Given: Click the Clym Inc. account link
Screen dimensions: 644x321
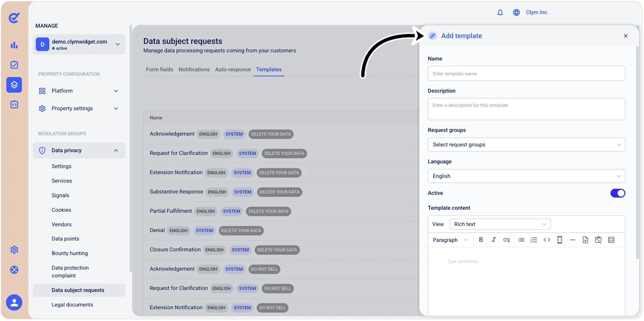Looking at the screenshot, I should pyautogui.click(x=537, y=12).
